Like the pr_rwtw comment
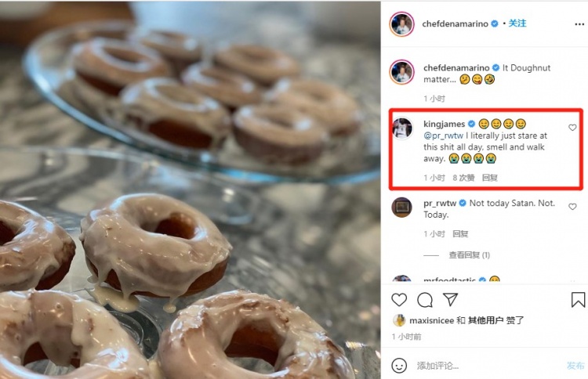This screenshot has width=588, height=379. click(572, 205)
